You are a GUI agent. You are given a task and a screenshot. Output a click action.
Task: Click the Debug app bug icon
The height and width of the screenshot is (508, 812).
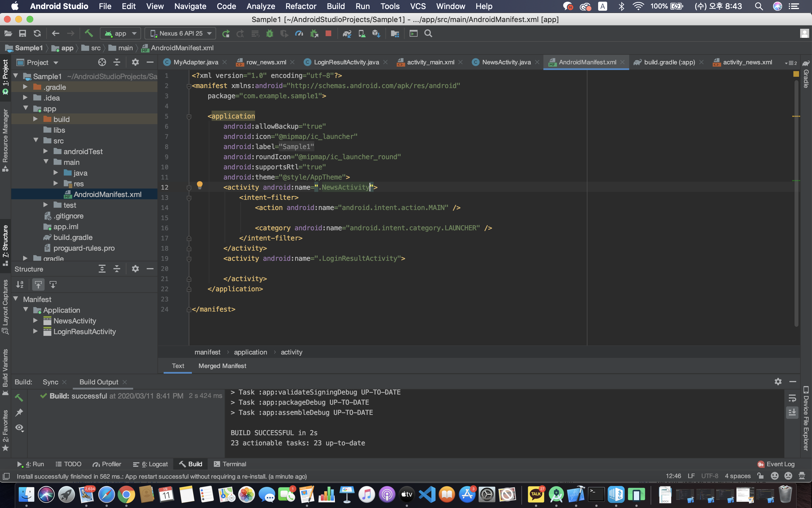(x=270, y=33)
